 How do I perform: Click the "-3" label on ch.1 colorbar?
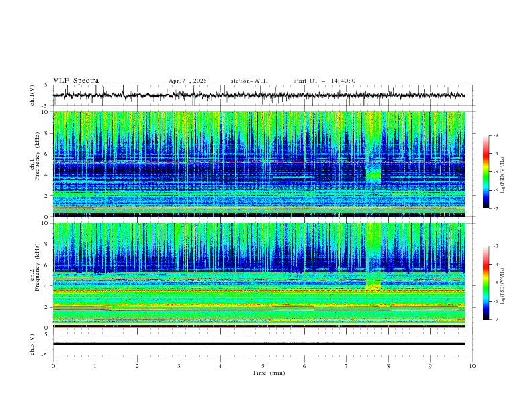[x=495, y=135]
